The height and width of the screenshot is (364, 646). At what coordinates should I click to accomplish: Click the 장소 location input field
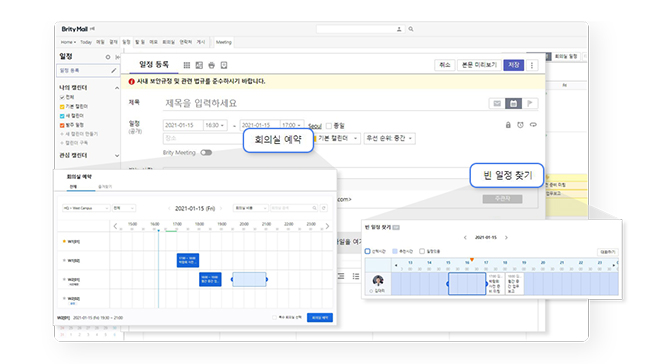coord(202,138)
